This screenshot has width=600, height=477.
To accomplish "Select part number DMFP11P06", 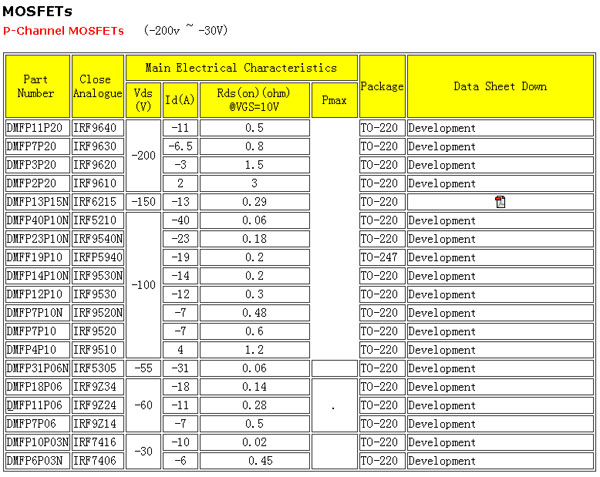I will 34,405.
